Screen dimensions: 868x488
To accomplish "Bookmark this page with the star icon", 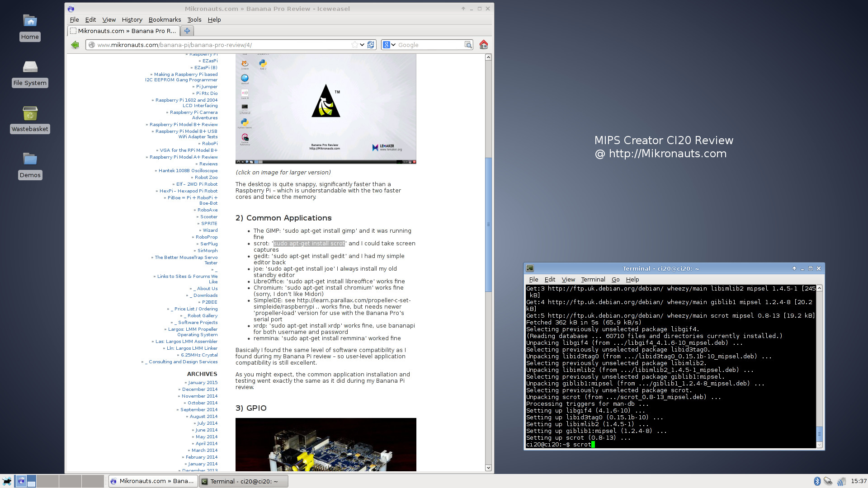I will [355, 45].
